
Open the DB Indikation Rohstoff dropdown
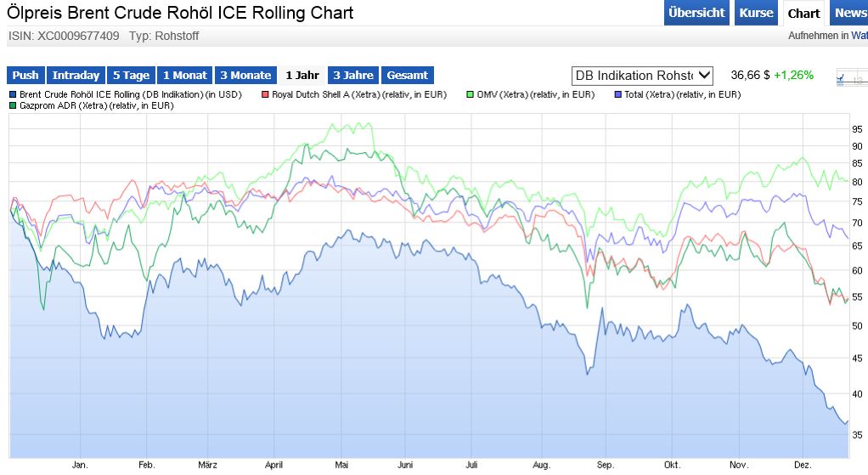(x=643, y=75)
